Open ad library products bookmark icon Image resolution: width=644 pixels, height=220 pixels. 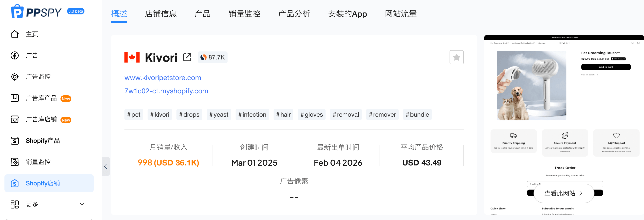click(15, 98)
